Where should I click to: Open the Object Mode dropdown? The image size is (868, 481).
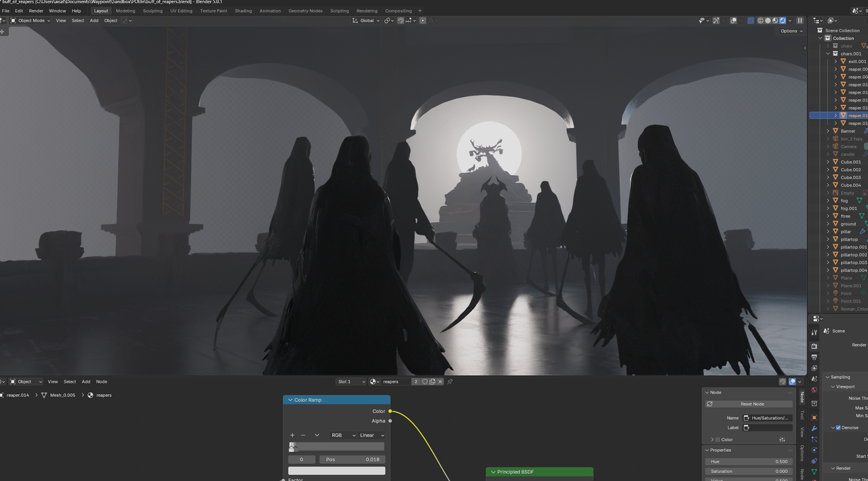30,20
